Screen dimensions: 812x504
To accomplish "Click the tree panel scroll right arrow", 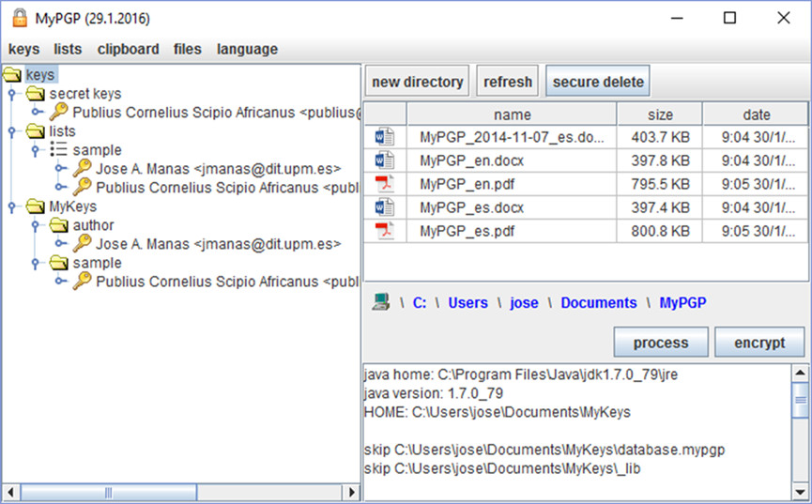I will pyautogui.click(x=352, y=492).
